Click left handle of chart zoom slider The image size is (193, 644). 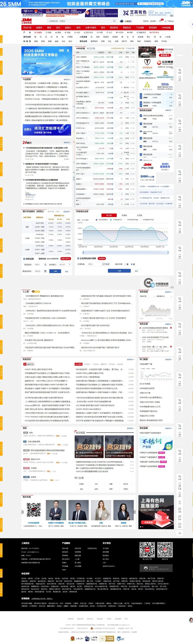coord(83,252)
